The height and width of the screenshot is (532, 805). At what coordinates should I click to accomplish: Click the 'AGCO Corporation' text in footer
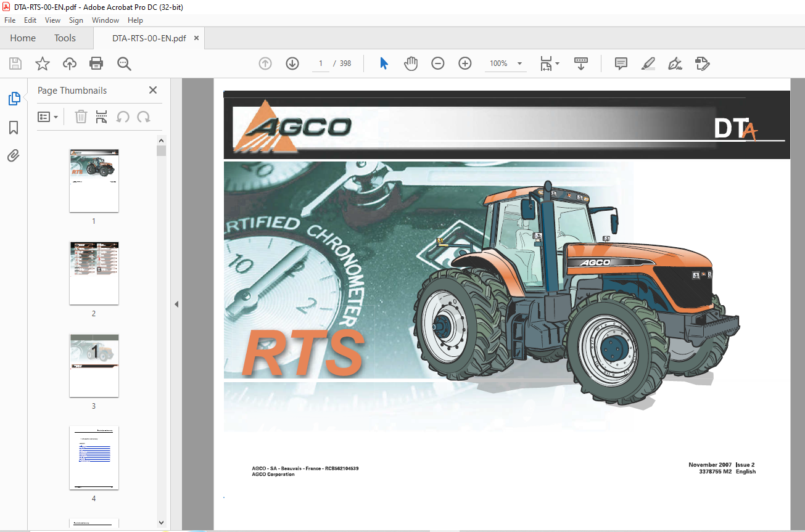[x=273, y=475]
